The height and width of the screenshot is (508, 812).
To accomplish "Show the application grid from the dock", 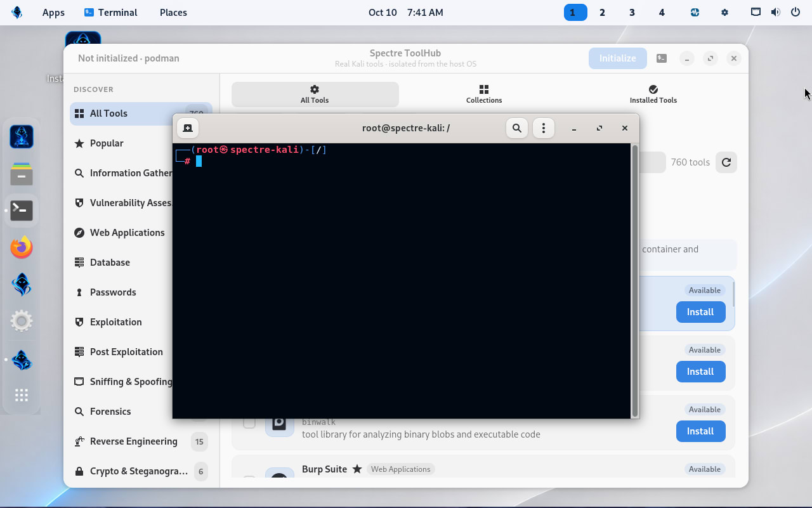I will [x=22, y=396].
